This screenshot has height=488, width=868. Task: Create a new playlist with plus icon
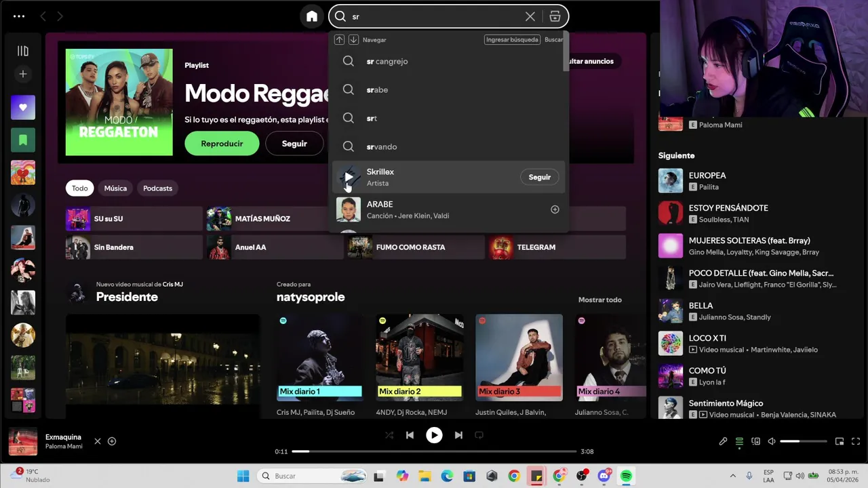pos(22,74)
